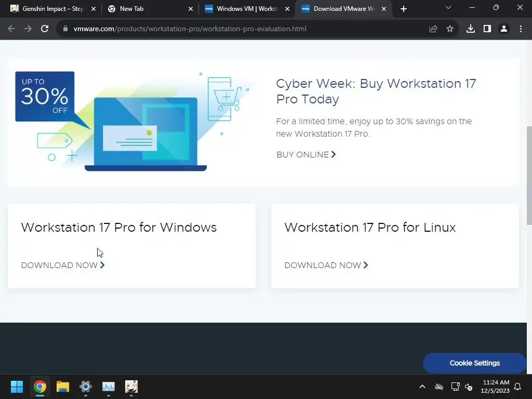Reload the current page

click(x=45, y=29)
